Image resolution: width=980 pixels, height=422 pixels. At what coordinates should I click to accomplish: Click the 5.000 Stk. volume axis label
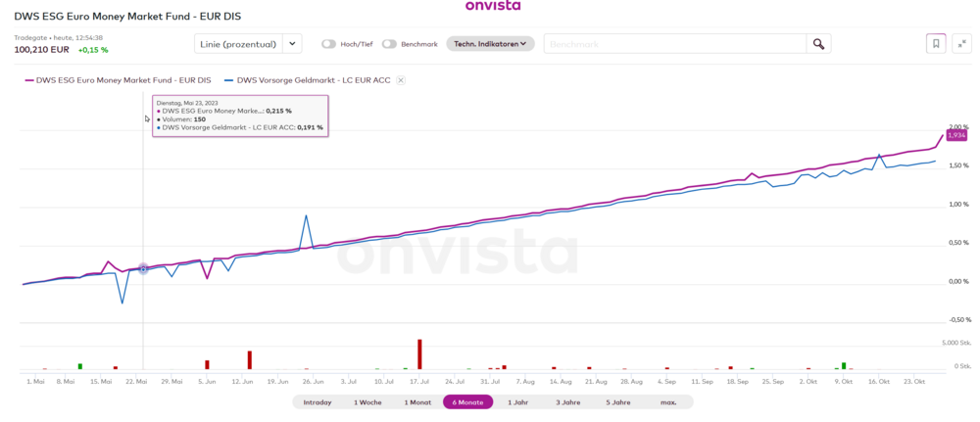click(955, 343)
